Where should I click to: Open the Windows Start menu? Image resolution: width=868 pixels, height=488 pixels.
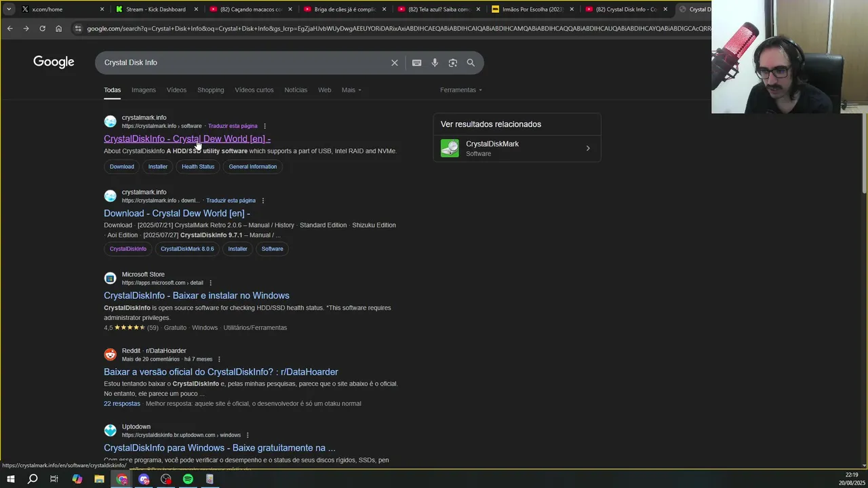(10, 479)
